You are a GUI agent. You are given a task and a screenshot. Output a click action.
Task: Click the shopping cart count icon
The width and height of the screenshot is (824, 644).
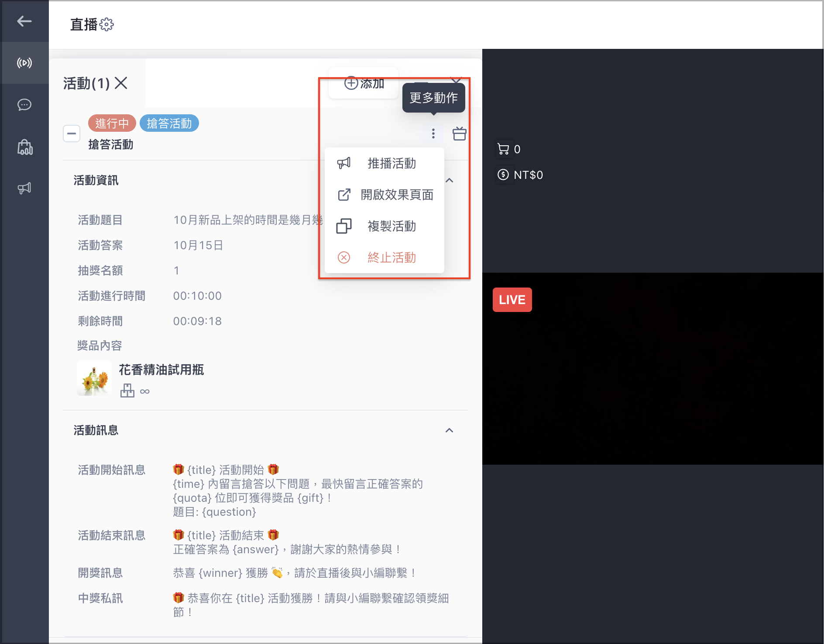(x=503, y=149)
